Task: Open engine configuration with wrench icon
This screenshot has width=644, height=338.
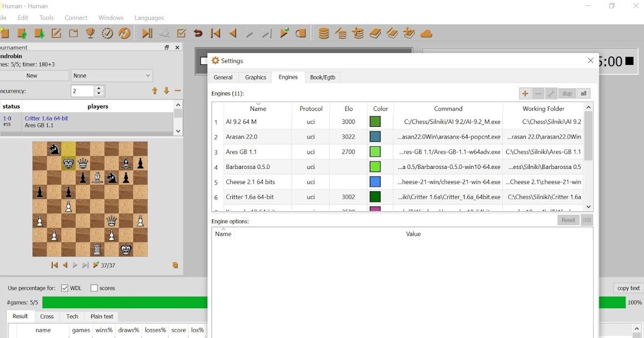Action: coord(551,93)
